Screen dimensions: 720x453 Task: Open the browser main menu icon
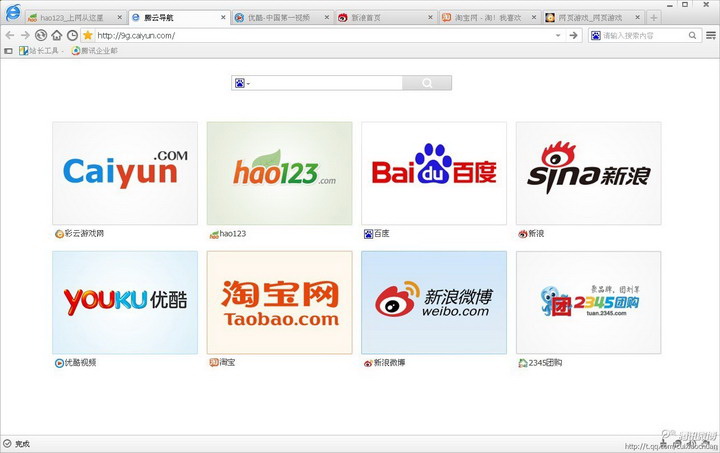click(x=710, y=35)
